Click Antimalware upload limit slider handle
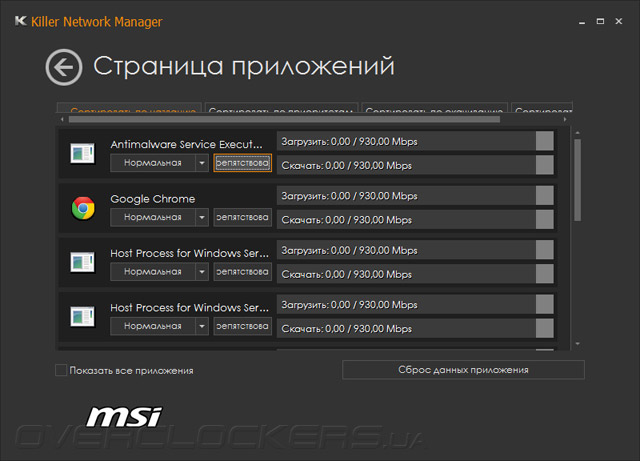640x461 pixels. click(x=544, y=141)
